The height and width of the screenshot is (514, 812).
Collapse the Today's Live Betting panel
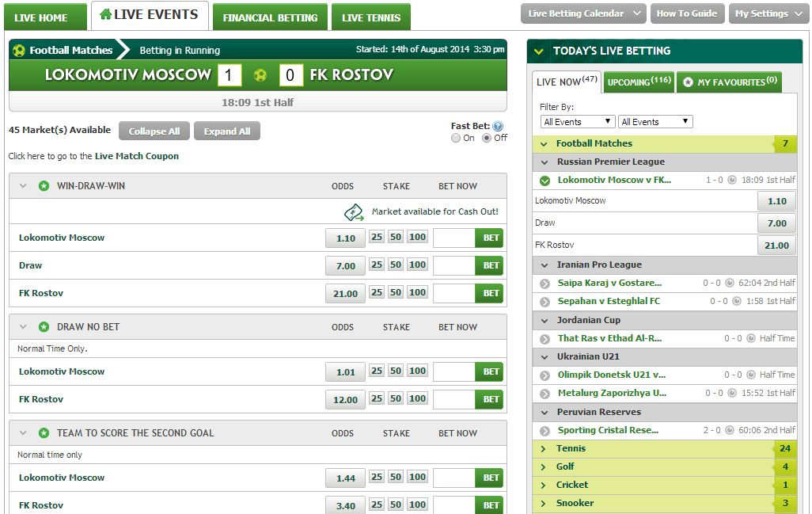[539, 51]
